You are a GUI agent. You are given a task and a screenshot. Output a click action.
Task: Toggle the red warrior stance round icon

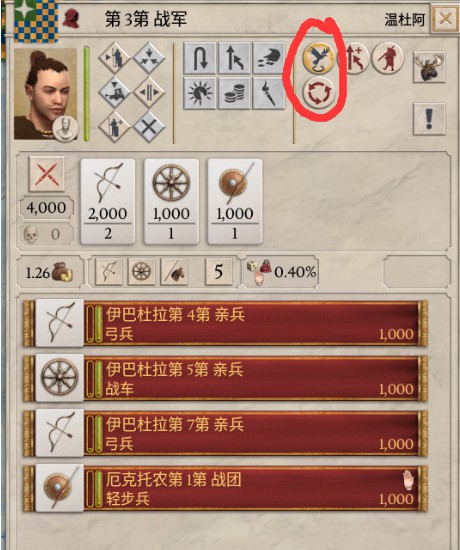[x=388, y=58]
